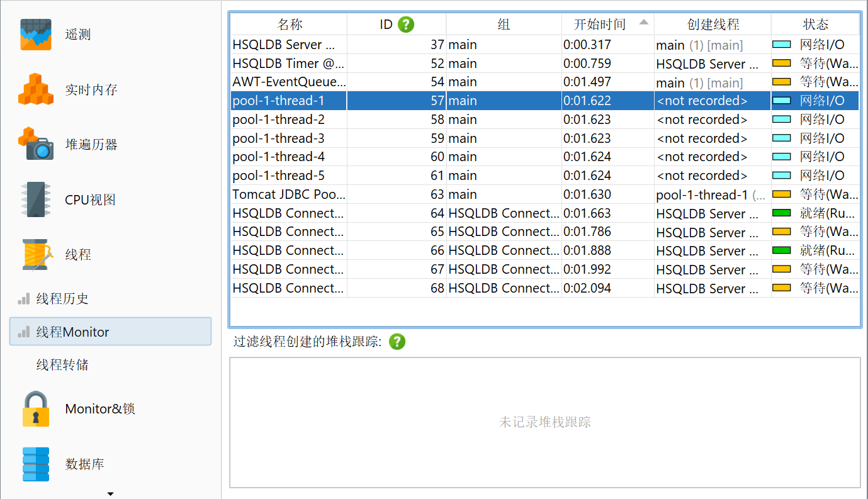Sort by 状态 column header
This screenshot has width=868, height=499.
click(815, 25)
